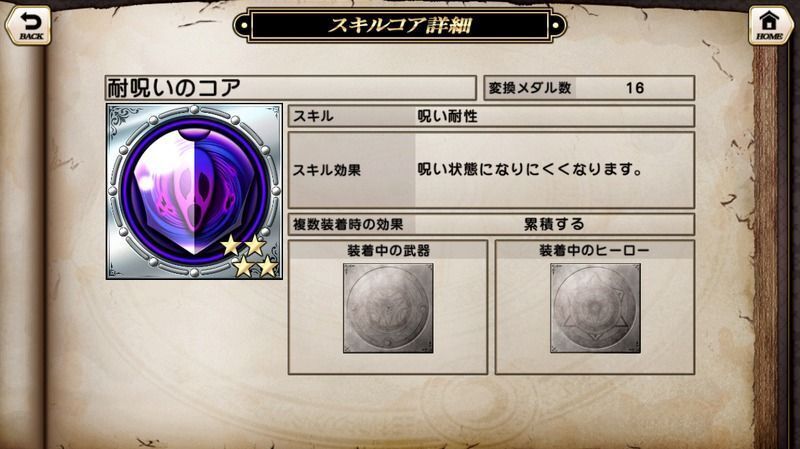Click the medal count value 16

click(x=635, y=88)
